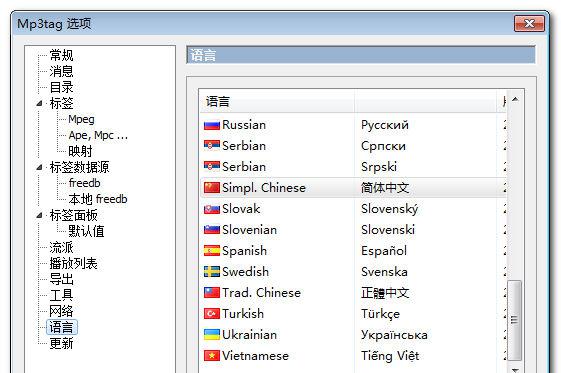
Task: Open the 工具 settings page
Action: click(61, 295)
